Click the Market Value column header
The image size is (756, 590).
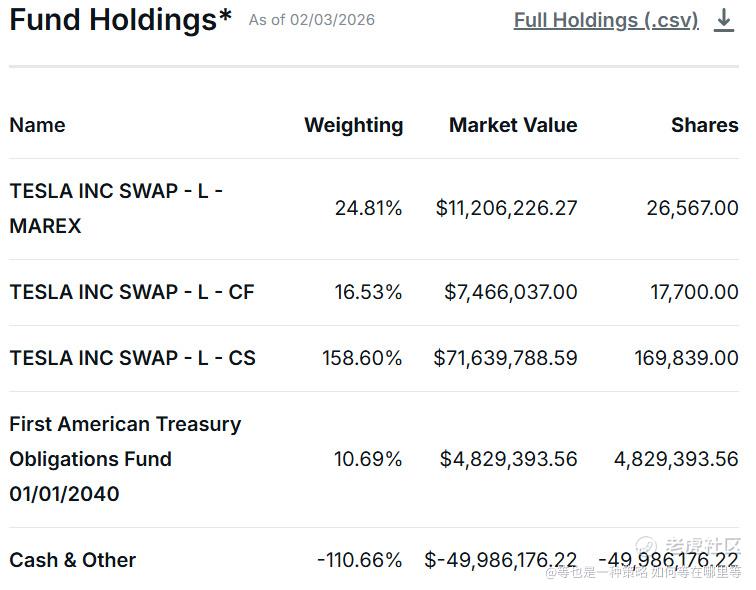tap(513, 125)
